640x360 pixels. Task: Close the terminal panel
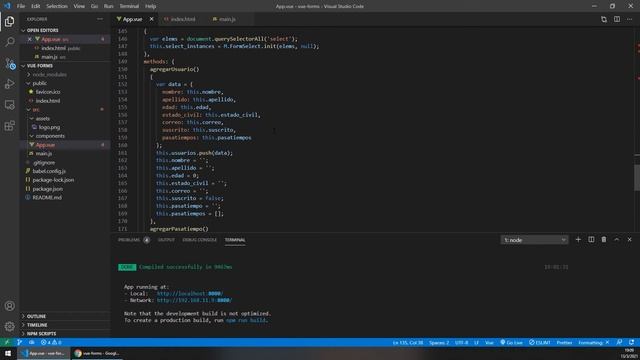click(629, 240)
